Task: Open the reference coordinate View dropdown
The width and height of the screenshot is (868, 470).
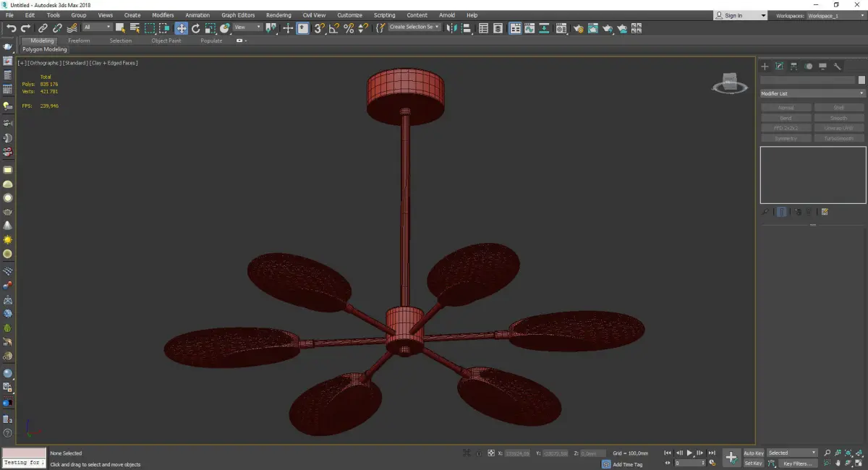Action: coord(247,27)
